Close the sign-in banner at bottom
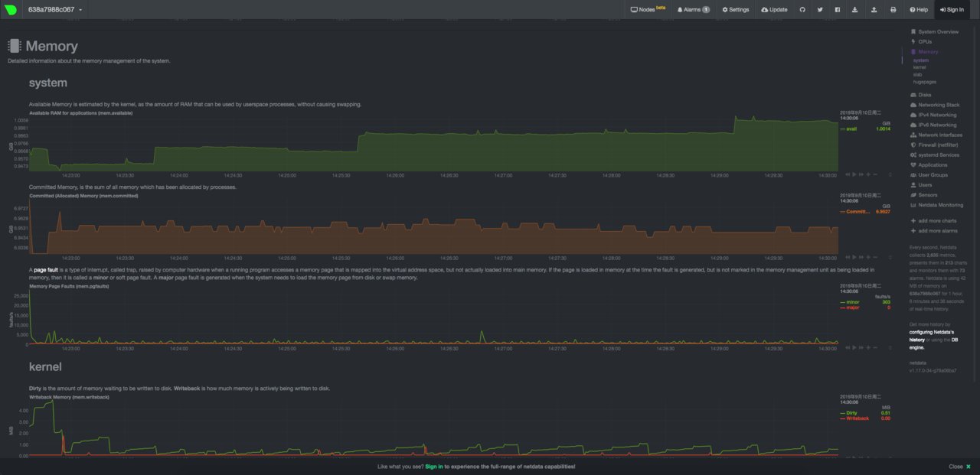The height and width of the screenshot is (475, 980). [960, 467]
